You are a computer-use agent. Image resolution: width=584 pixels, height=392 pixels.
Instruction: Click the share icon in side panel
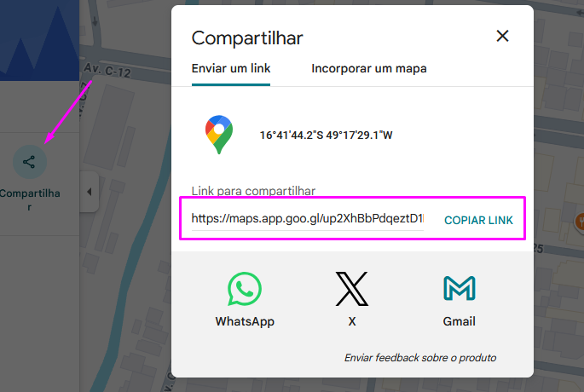click(30, 162)
